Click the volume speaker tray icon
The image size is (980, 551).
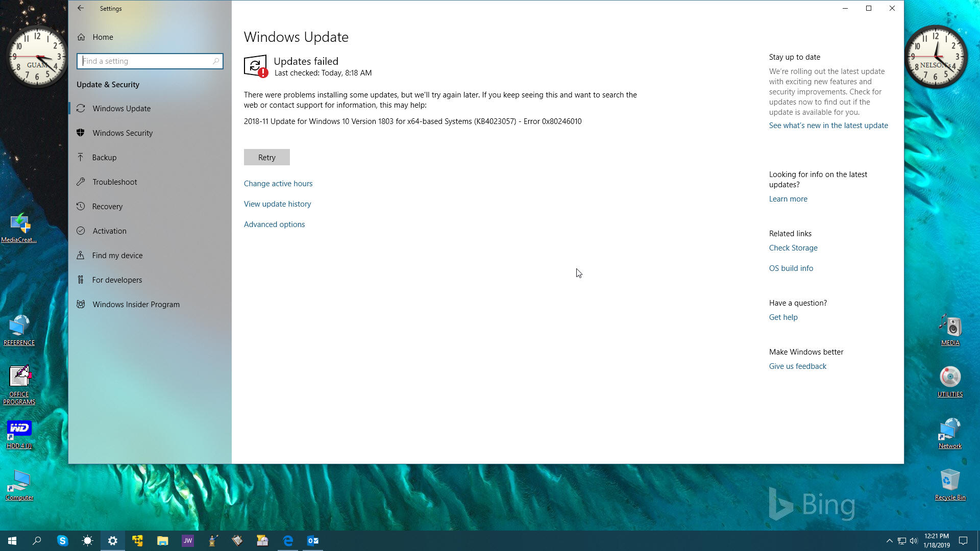click(x=914, y=541)
